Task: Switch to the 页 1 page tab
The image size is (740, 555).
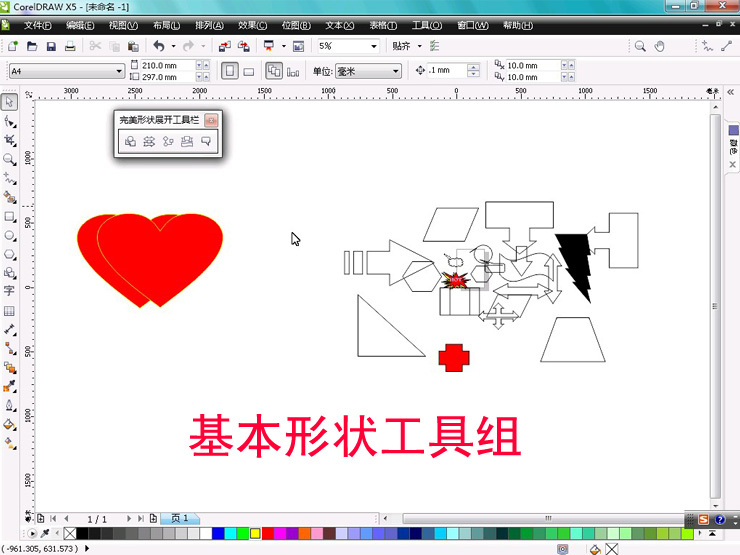Action: pos(180,519)
